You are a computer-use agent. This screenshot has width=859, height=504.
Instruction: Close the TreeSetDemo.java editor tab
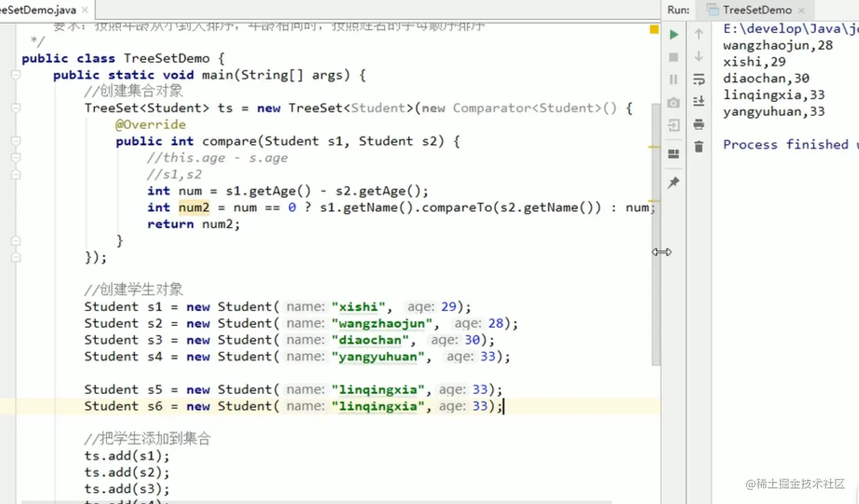84,10
